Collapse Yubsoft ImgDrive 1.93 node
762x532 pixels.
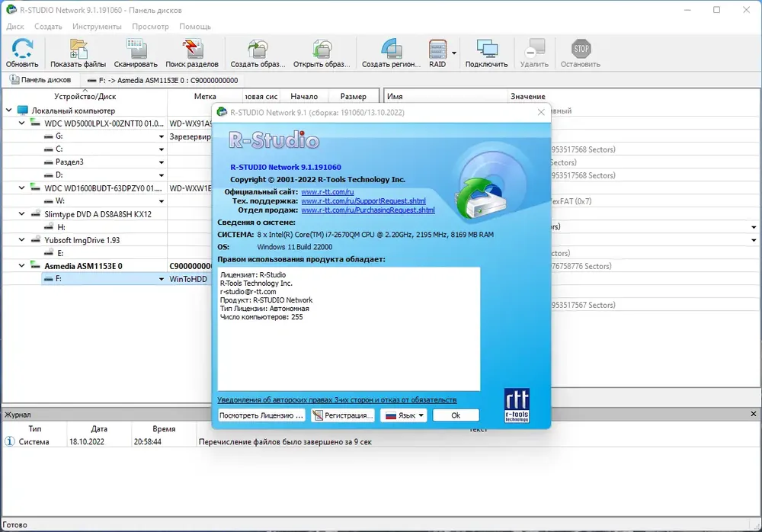(21, 240)
